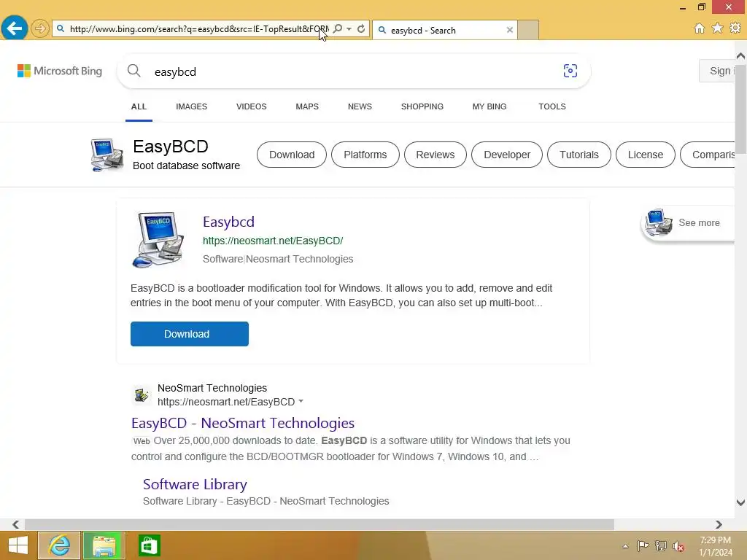Switch to the VIDEOS tab
The image size is (747, 560).
click(252, 106)
